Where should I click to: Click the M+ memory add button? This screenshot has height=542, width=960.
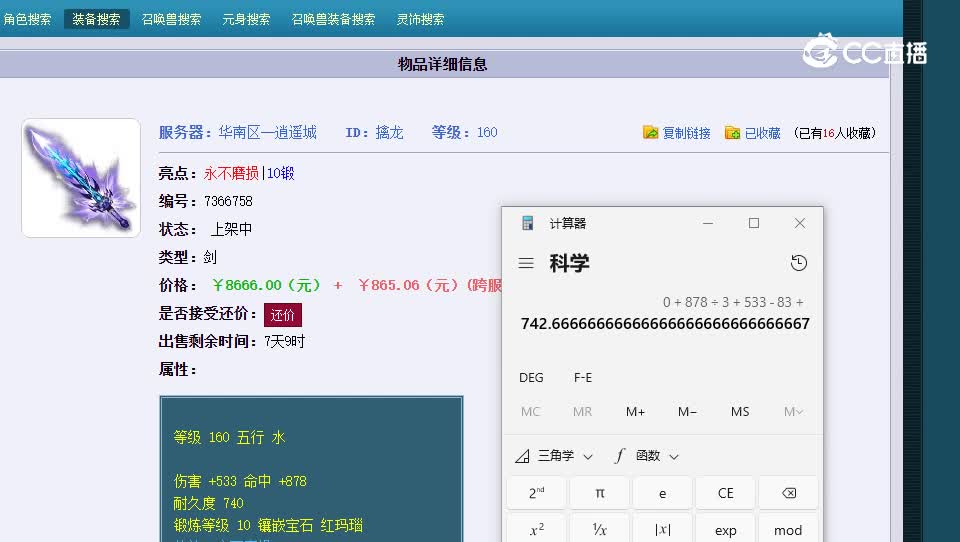(x=635, y=412)
